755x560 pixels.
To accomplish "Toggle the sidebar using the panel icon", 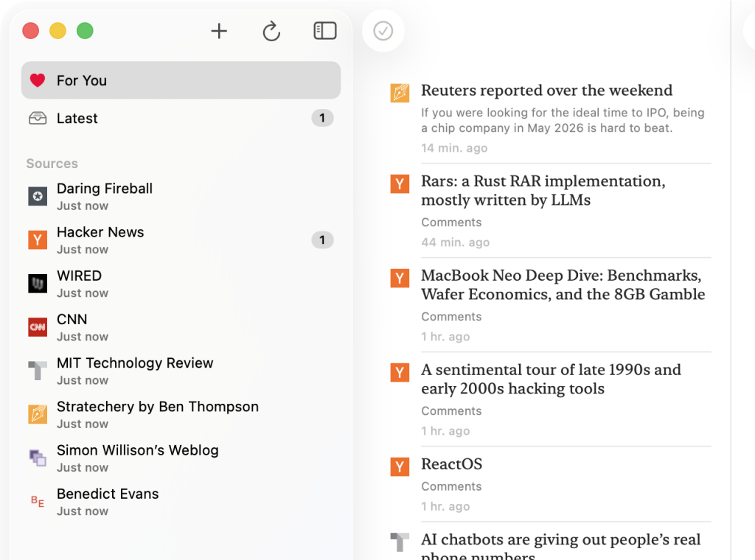I will coord(325,31).
